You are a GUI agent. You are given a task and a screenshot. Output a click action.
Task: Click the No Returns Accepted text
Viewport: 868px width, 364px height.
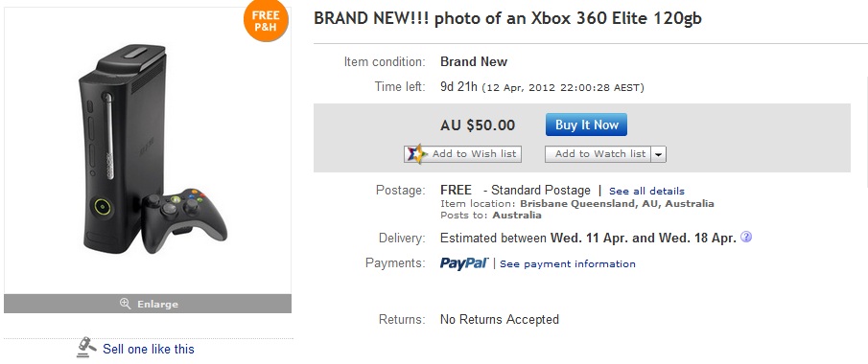tap(500, 319)
